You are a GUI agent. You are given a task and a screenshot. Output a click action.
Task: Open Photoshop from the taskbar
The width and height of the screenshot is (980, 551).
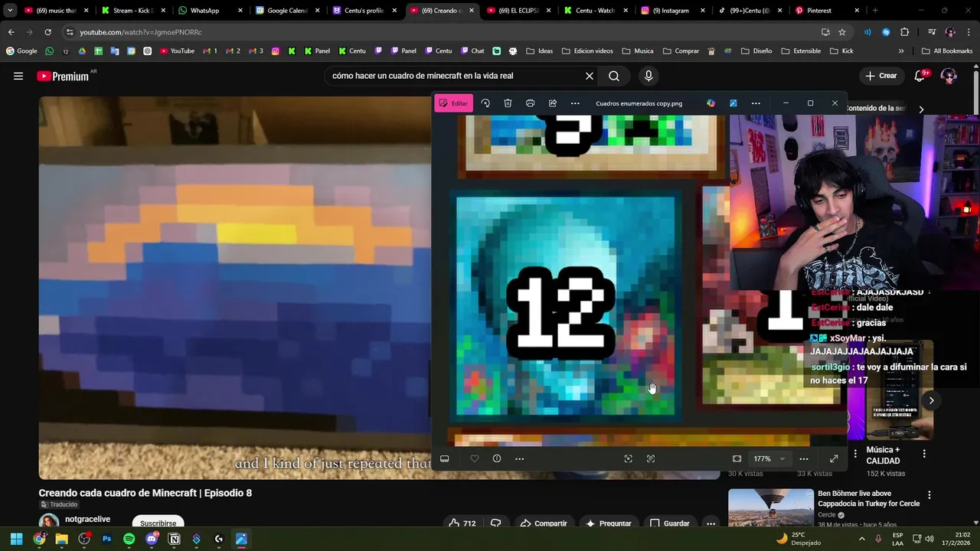pyautogui.click(x=106, y=539)
